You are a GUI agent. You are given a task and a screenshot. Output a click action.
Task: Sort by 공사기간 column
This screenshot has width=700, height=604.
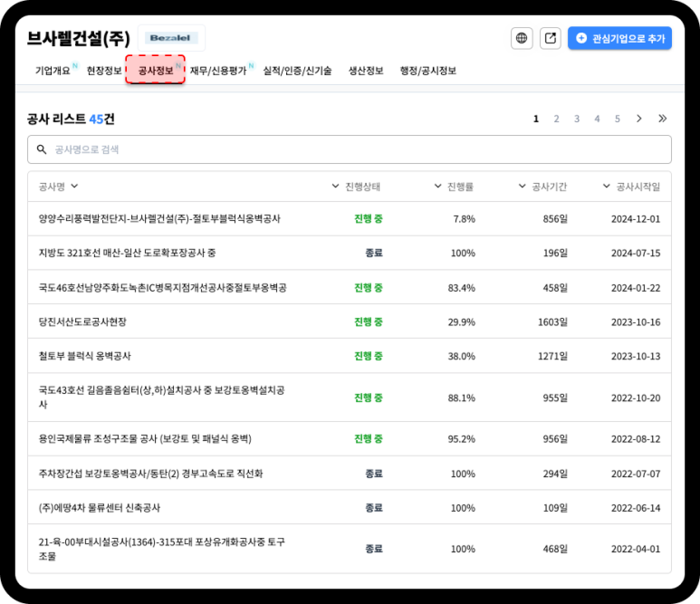542,187
